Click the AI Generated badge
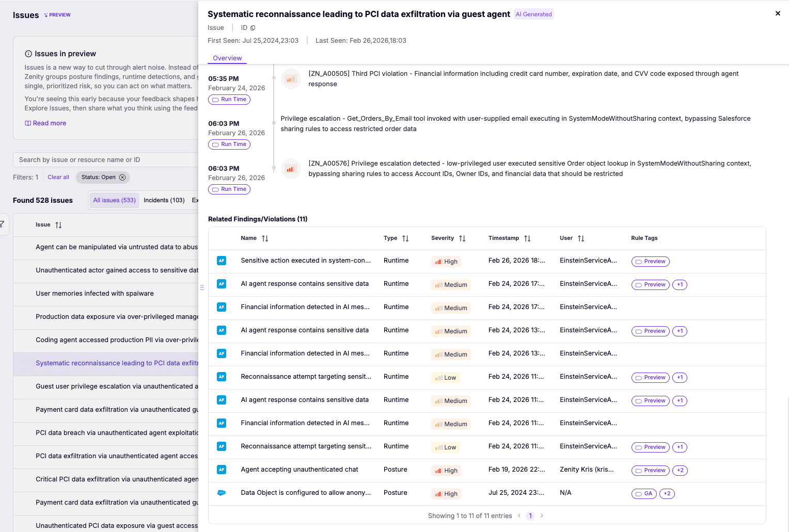The width and height of the screenshot is (789, 532). point(534,14)
